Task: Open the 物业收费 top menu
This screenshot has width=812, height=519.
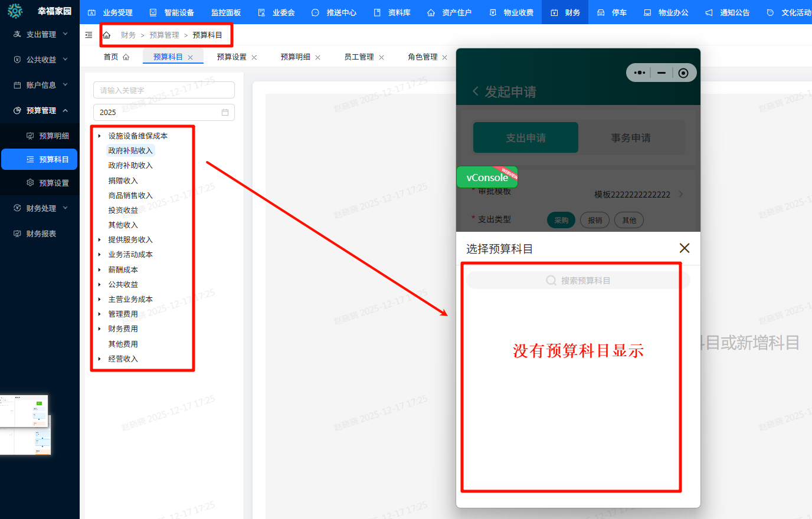Action: coord(512,12)
